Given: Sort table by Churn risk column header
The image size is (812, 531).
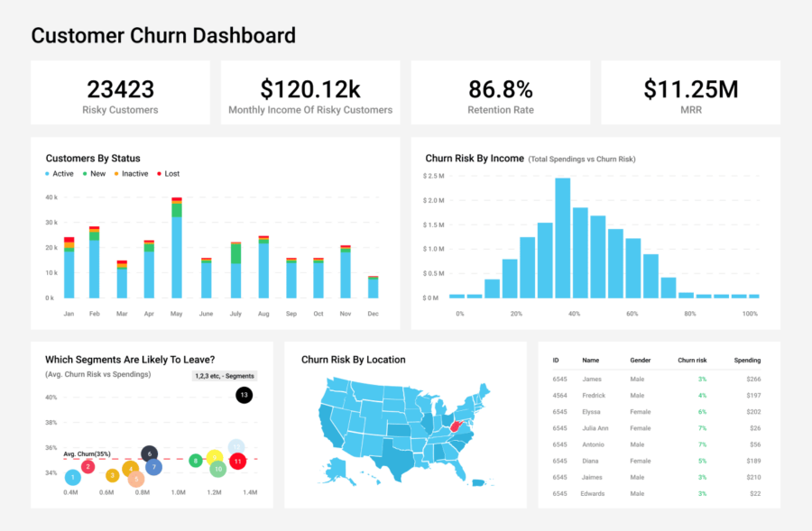Looking at the screenshot, I should [x=692, y=360].
